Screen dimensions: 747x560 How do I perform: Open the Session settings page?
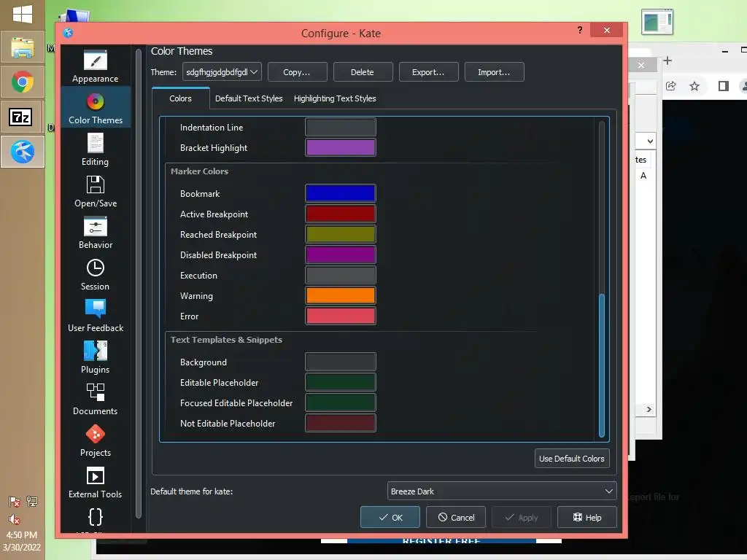pyautogui.click(x=96, y=274)
